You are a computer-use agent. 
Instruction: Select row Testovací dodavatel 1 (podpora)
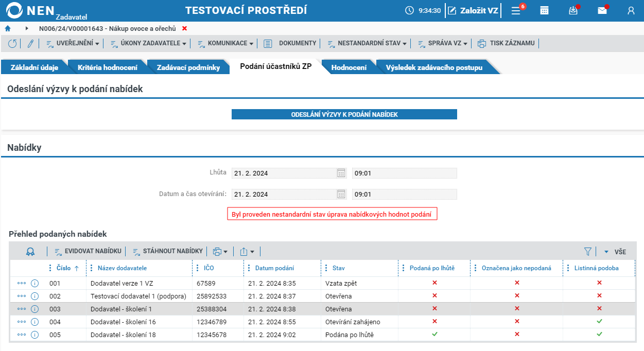[x=323, y=296]
